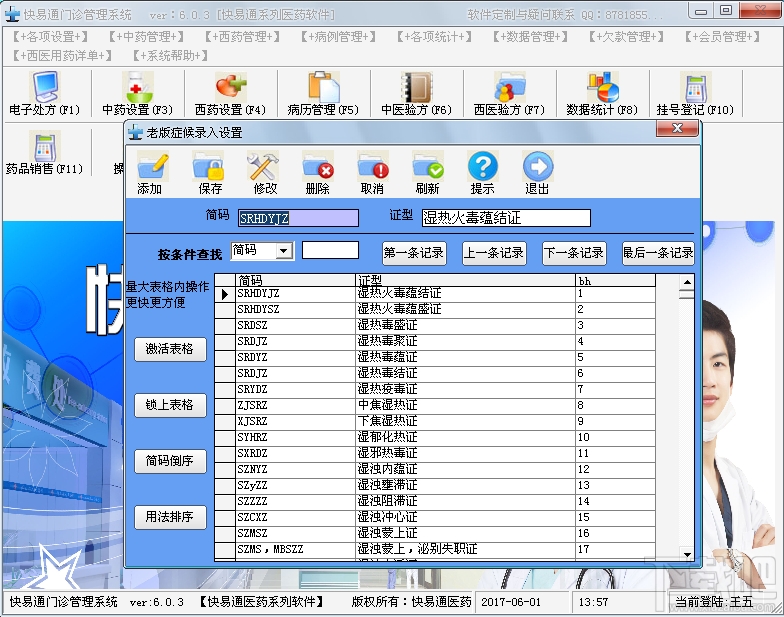The width and height of the screenshot is (784, 617).
Task: Select the row with 湿热毒聚证
Action: coord(435,342)
